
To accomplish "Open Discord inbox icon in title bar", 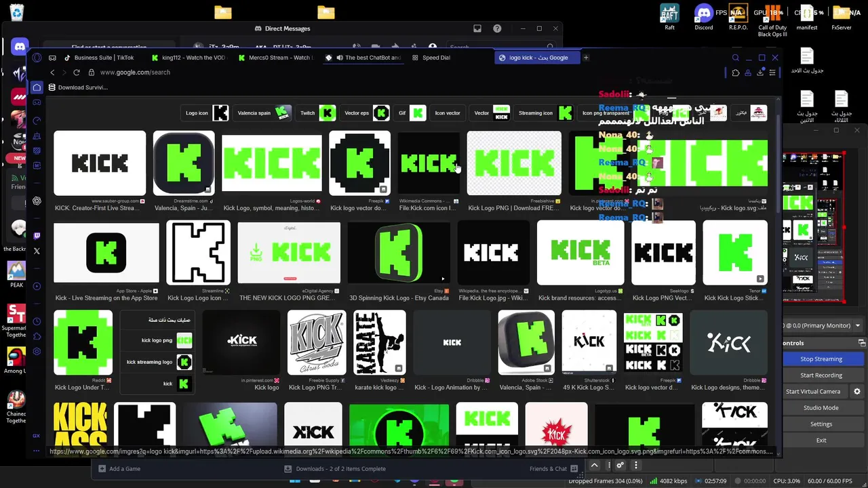I will point(477,28).
